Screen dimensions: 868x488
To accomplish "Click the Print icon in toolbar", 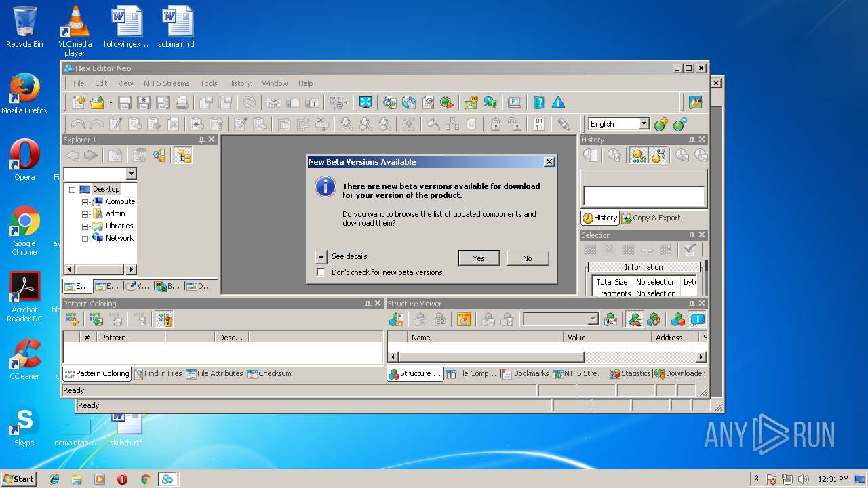I will point(182,103).
